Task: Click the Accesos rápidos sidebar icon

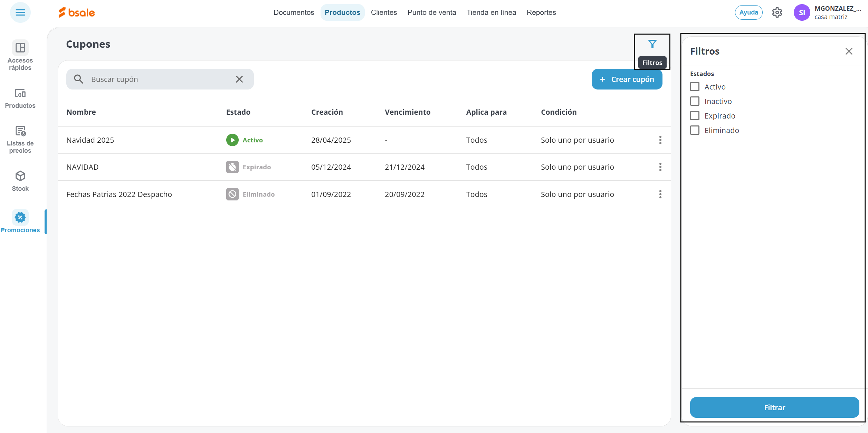Action: point(20,48)
